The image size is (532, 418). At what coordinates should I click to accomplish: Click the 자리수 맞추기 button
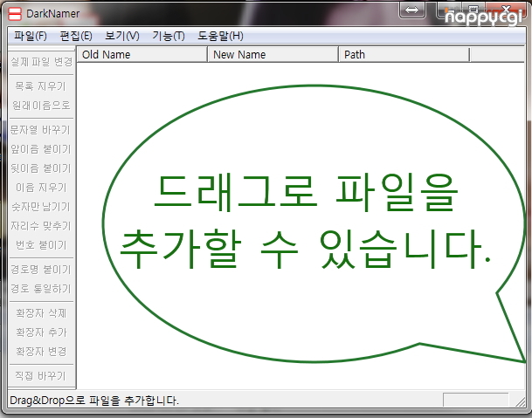point(41,226)
